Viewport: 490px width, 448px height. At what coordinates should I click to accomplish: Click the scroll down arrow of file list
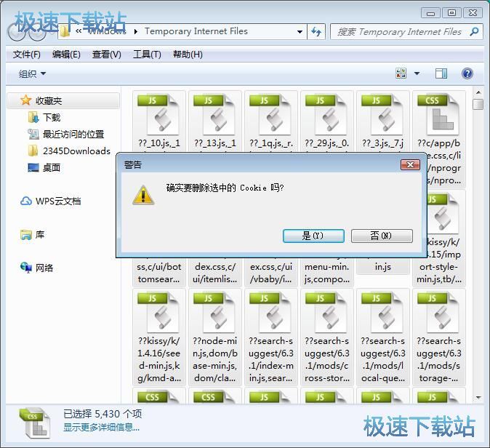478,398
